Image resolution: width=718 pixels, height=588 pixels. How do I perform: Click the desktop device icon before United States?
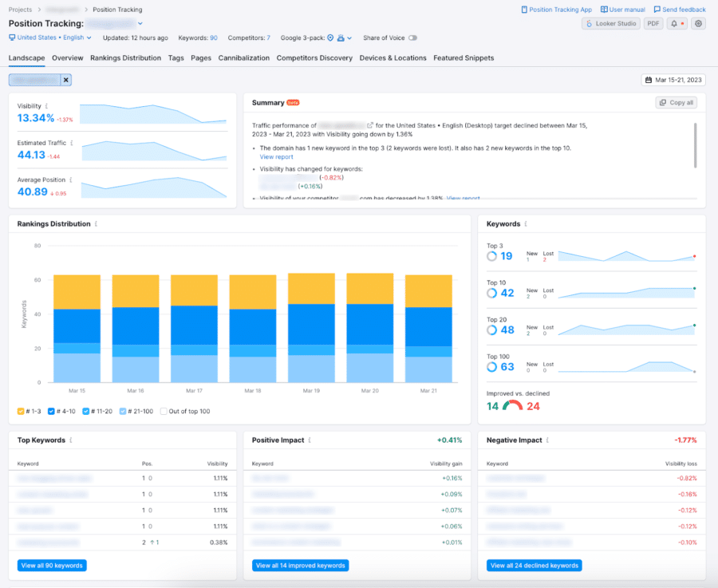pos(12,37)
